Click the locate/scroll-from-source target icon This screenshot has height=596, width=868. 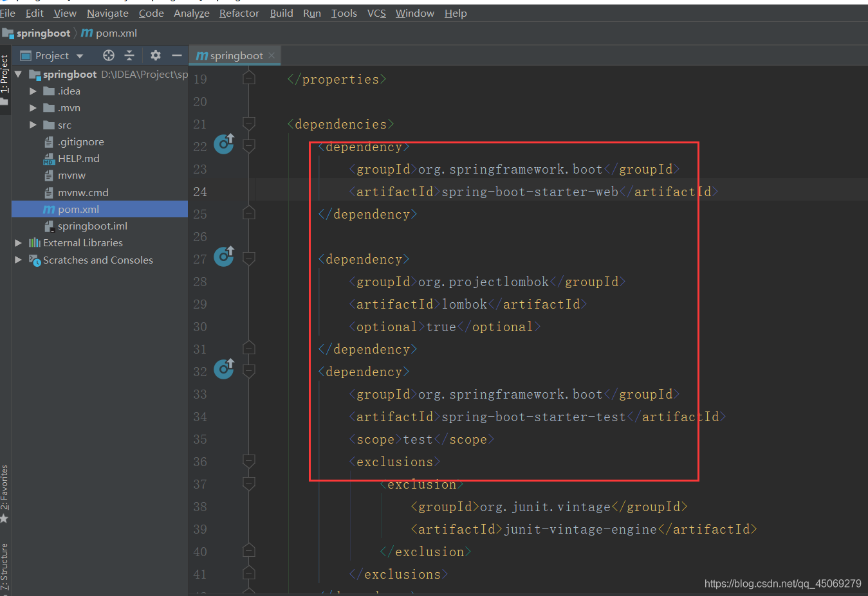point(109,55)
